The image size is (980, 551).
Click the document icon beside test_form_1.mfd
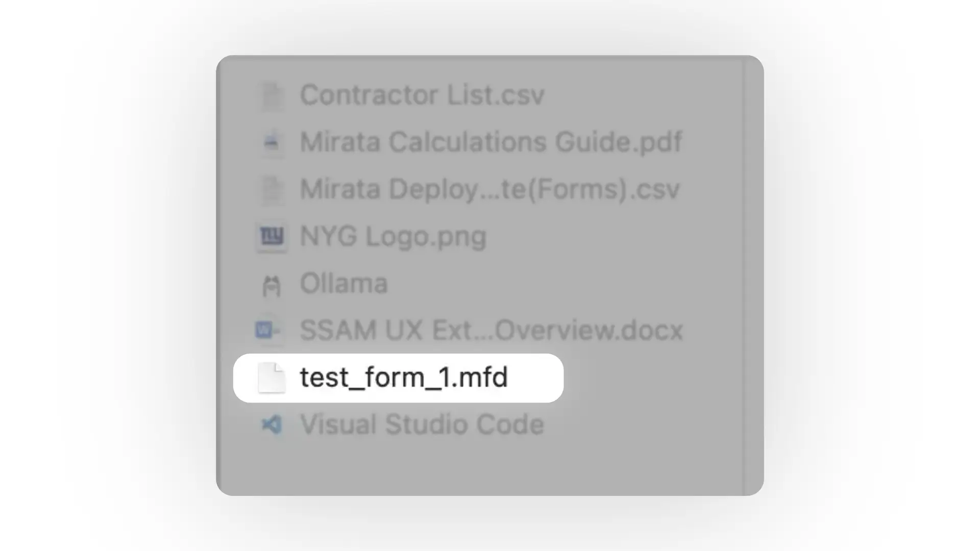(272, 378)
